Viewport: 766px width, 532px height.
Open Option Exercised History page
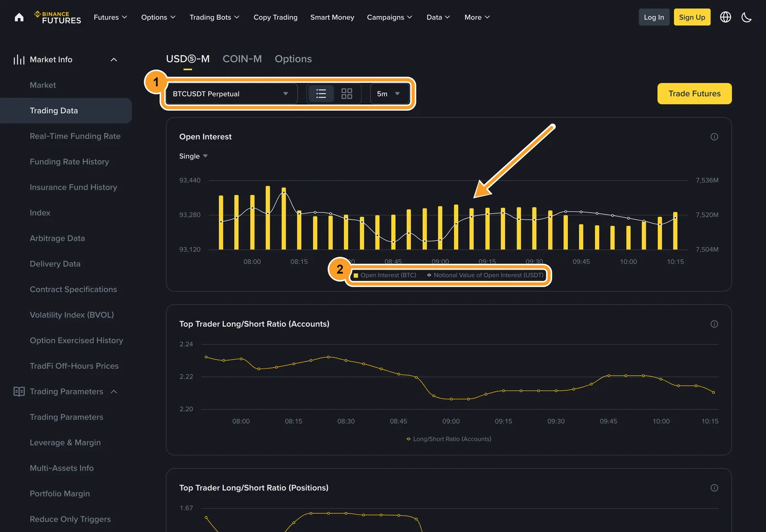[77, 340]
